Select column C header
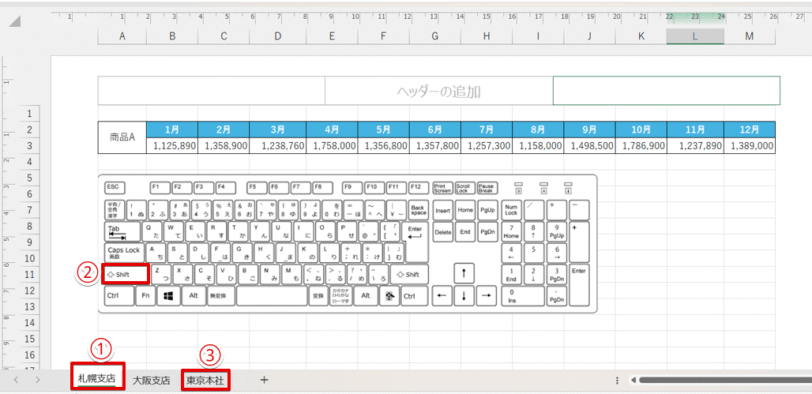The width and height of the screenshot is (812, 394). (x=224, y=36)
